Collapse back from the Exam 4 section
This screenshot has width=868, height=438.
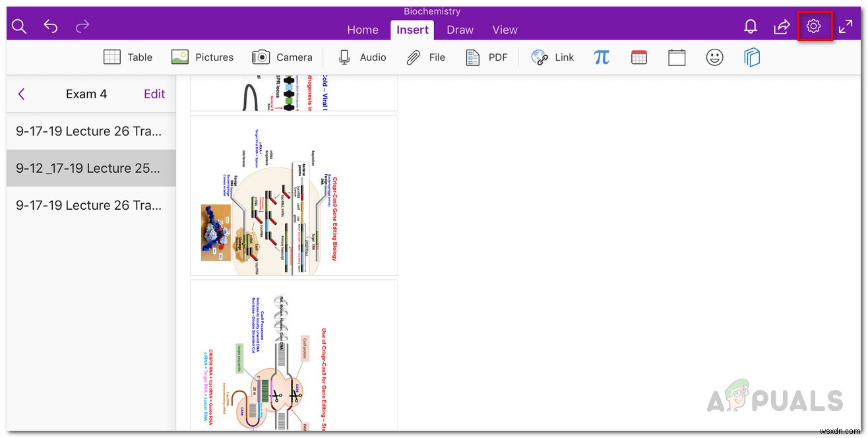(21, 94)
